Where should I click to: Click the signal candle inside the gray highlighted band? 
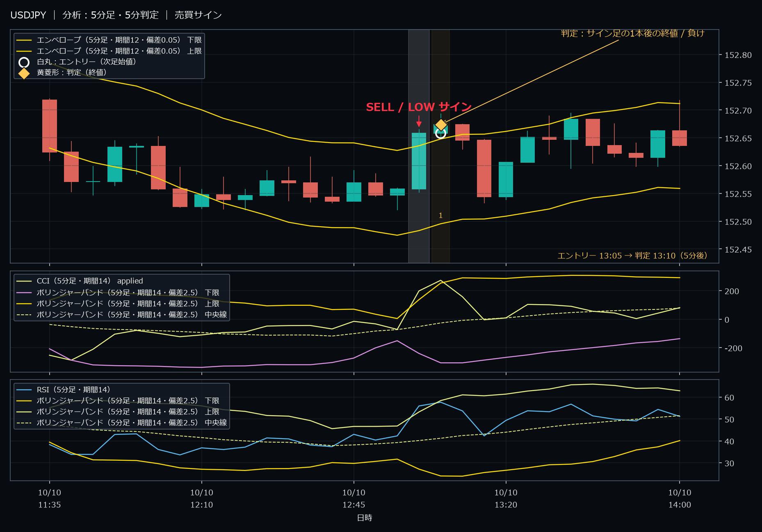pyautogui.click(x=419, y=161)
